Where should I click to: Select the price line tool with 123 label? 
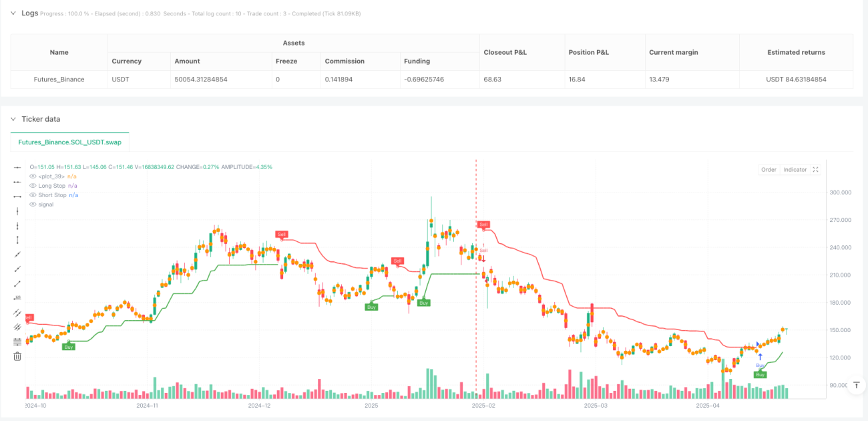click(17, 298)
